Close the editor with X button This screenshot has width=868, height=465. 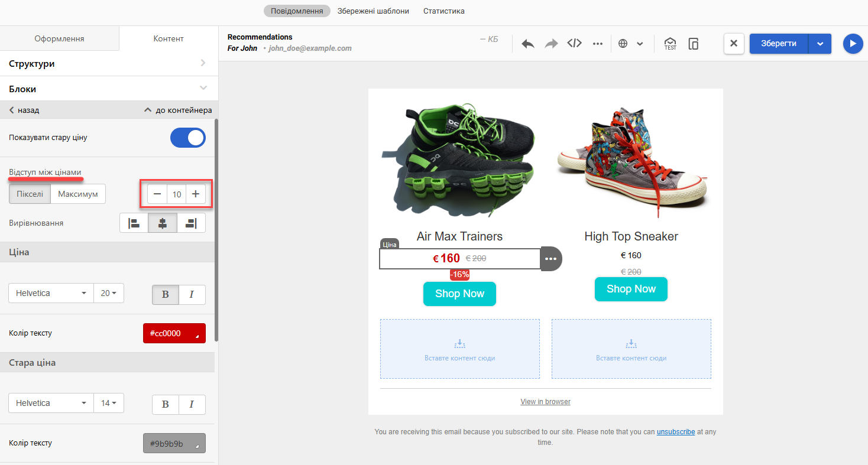734,43
